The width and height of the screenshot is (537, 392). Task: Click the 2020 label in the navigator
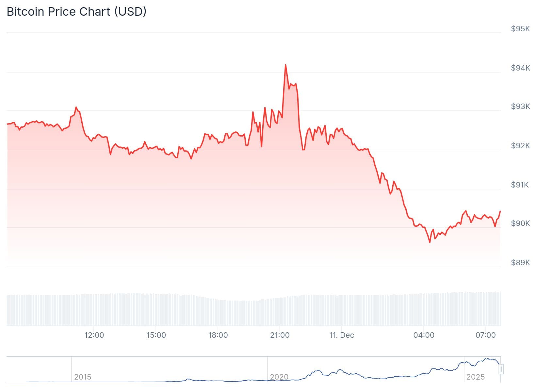(279, 377)
